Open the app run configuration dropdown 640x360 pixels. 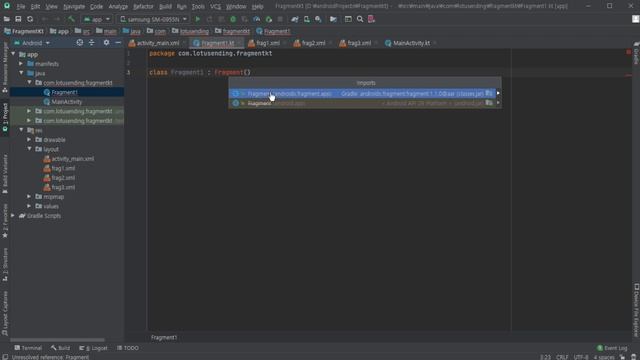tap(96, 19)
